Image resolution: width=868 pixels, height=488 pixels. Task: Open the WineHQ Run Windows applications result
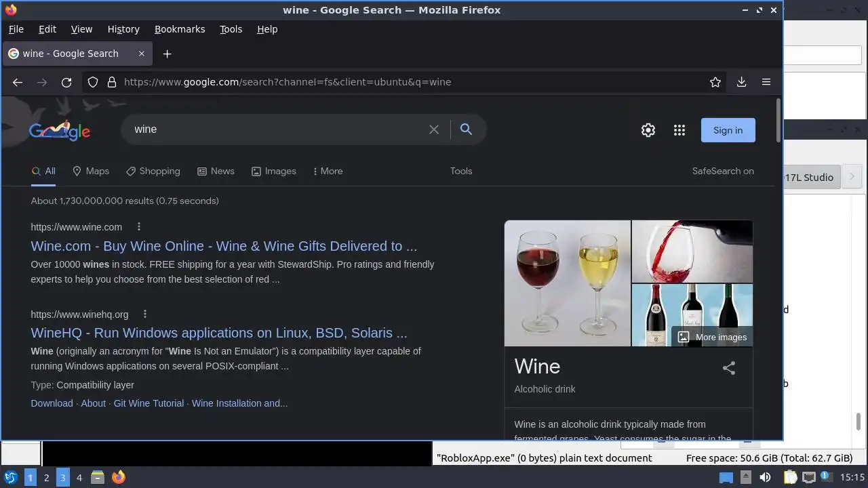click(x=219, y=333)
